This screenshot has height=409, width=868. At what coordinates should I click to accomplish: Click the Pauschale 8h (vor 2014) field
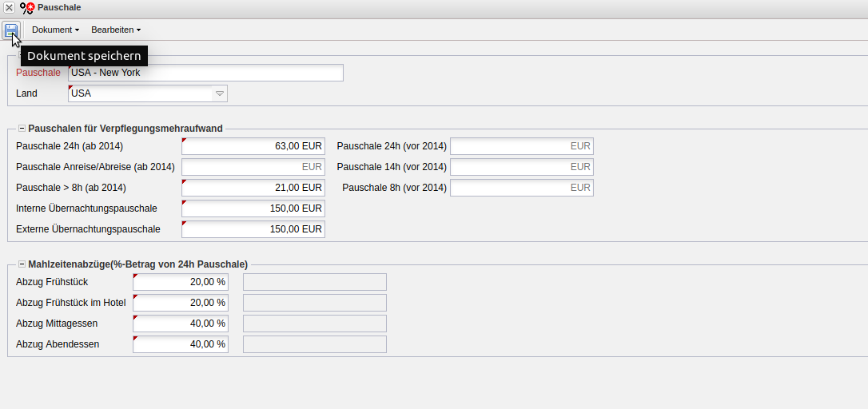pyautogui.click(x=521, y=188)
